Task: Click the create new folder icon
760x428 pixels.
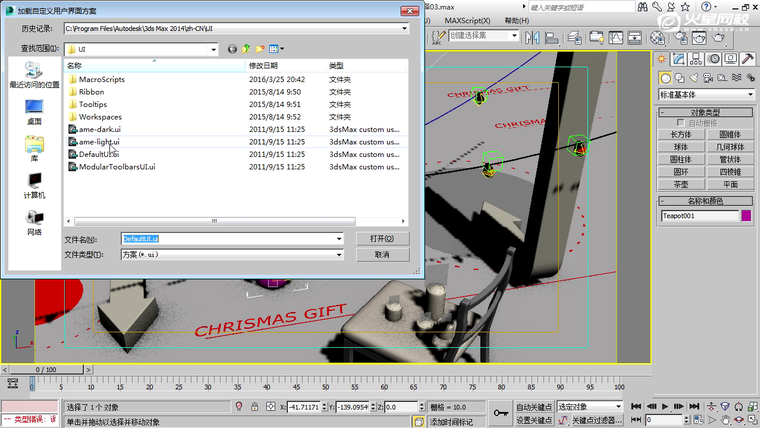Action: point(260,48)
